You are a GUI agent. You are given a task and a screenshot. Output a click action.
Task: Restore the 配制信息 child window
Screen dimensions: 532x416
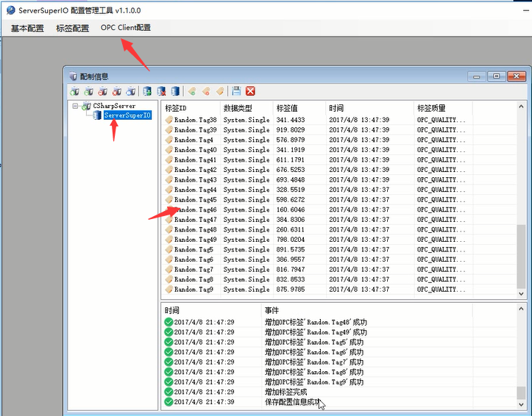coord(497,76)
